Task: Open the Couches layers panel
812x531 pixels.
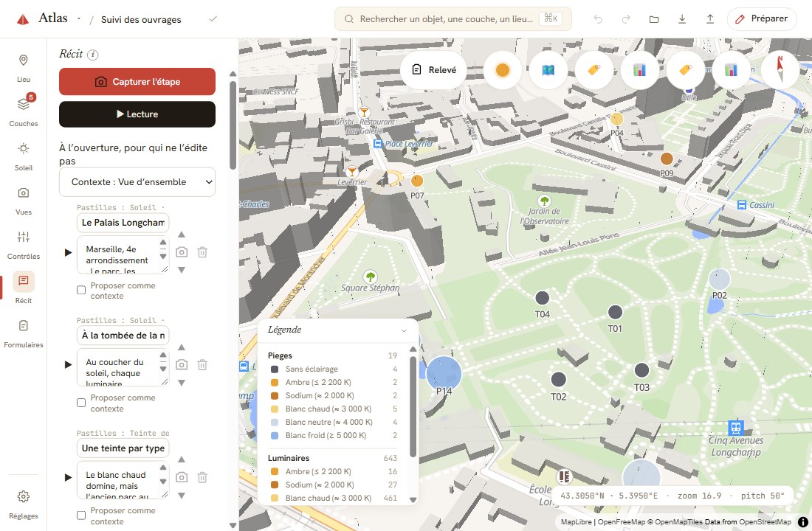Action: coord(24,110)
